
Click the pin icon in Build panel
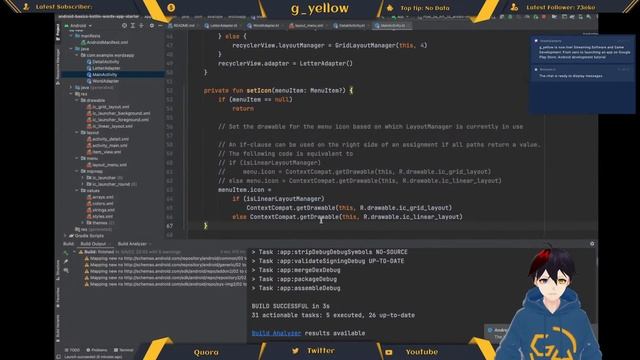[66, 262]
